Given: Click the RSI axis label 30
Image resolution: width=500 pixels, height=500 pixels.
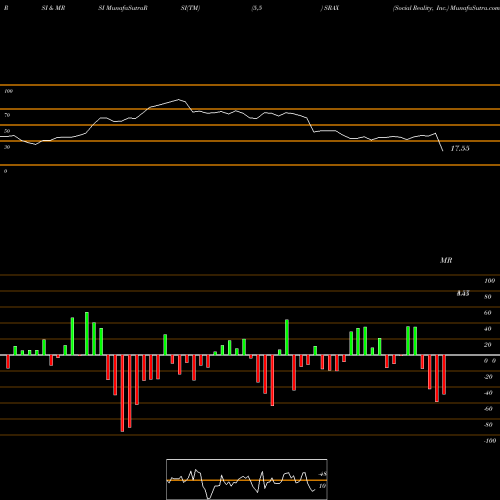Looking at the screenshot, I should (x=7, y=147).
